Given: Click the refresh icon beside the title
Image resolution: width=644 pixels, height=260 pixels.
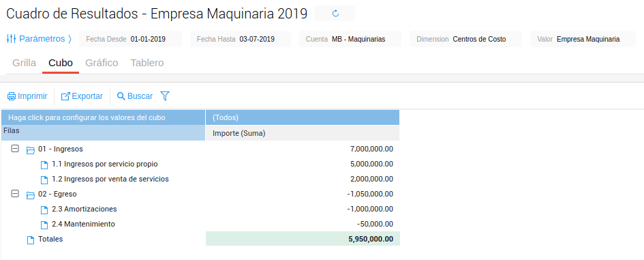Looking at the screenshot, I should (335, 14).
